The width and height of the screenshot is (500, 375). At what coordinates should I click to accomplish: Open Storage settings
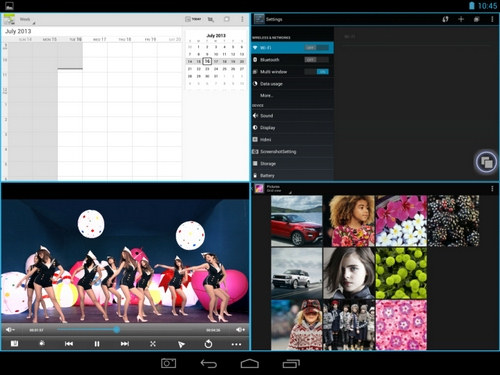coord(292,164)
